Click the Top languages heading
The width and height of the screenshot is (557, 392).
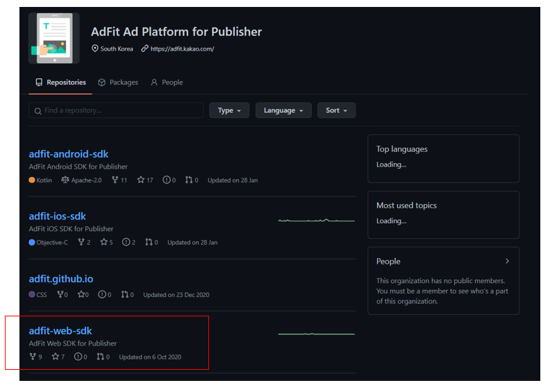pos(401,149)
